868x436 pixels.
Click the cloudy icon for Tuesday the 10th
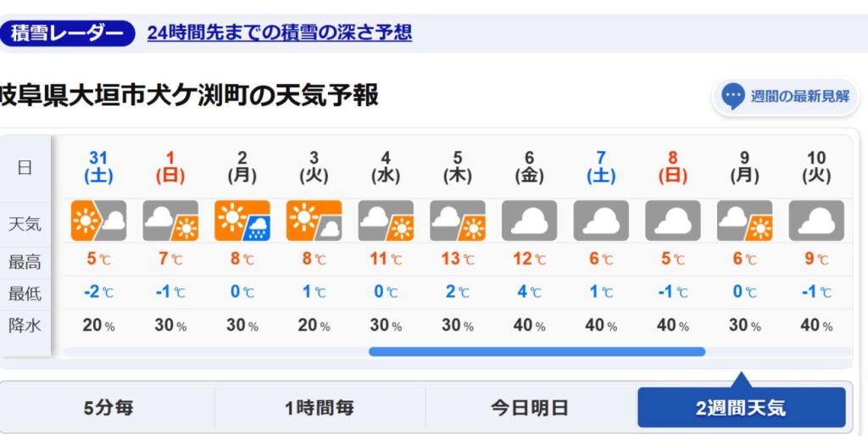816,221
